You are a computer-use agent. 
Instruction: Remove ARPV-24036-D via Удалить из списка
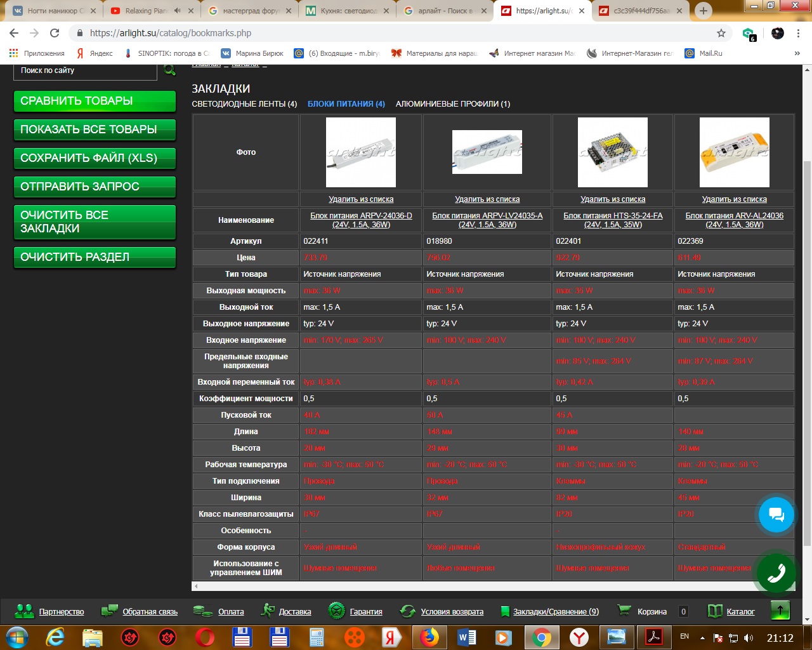tap(361, 199)
